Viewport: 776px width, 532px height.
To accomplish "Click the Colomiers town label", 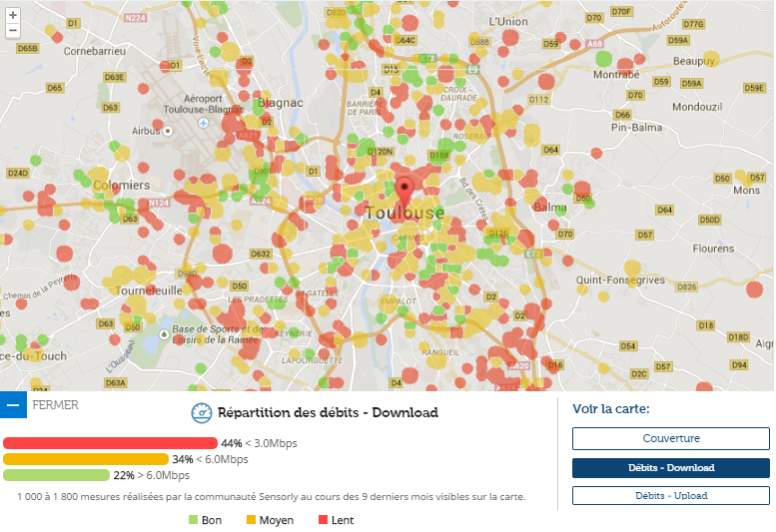I will 121,185.
